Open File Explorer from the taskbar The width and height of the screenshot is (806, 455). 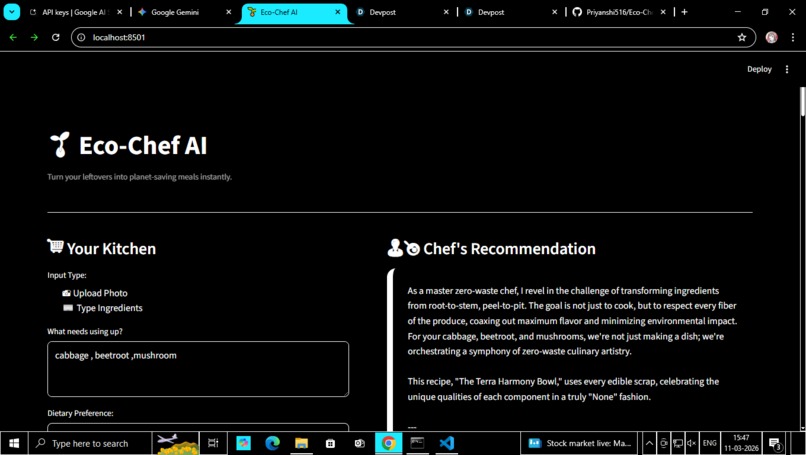(301, 443)
